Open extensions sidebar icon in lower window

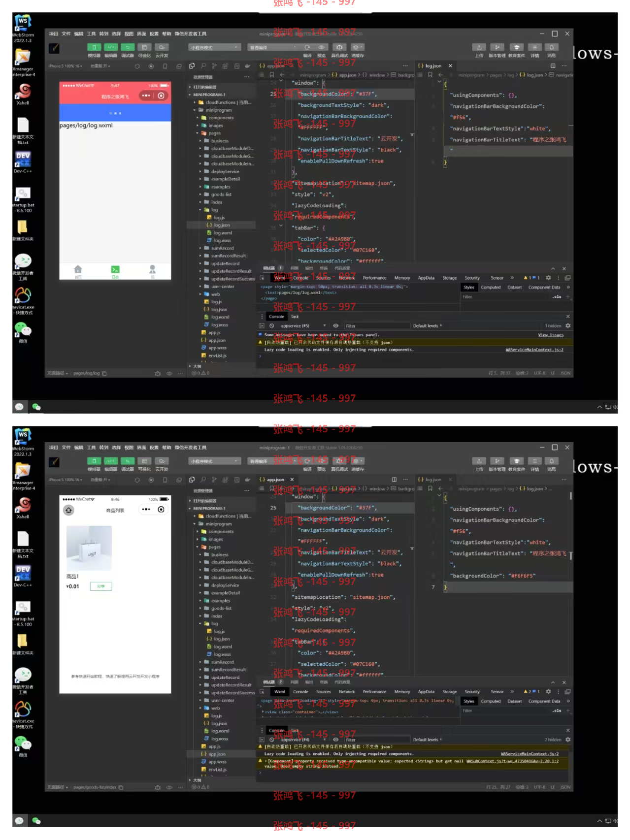[x=225, y=480]
